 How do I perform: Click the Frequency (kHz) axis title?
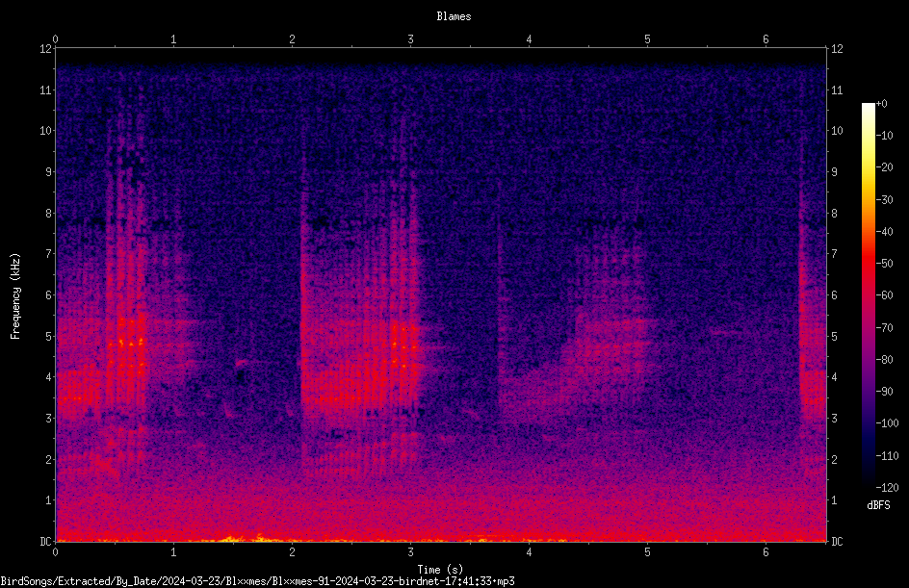pos(15,296)
